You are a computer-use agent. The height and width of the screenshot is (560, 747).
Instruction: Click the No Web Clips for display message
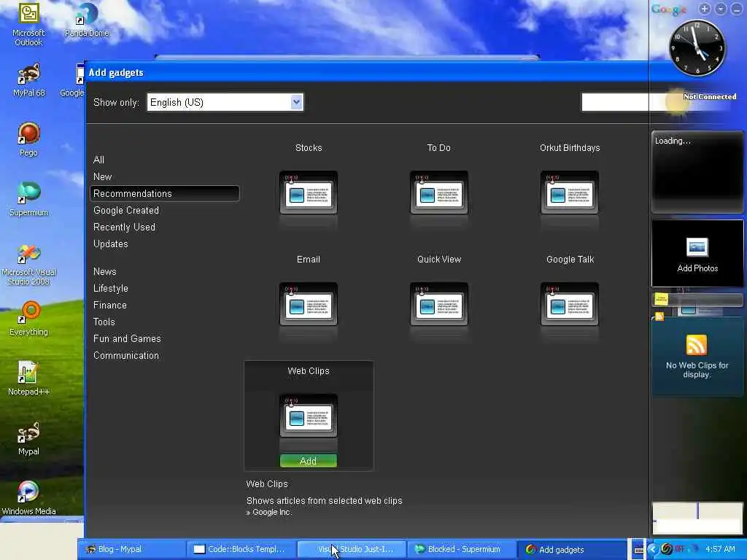coord(697,370)
